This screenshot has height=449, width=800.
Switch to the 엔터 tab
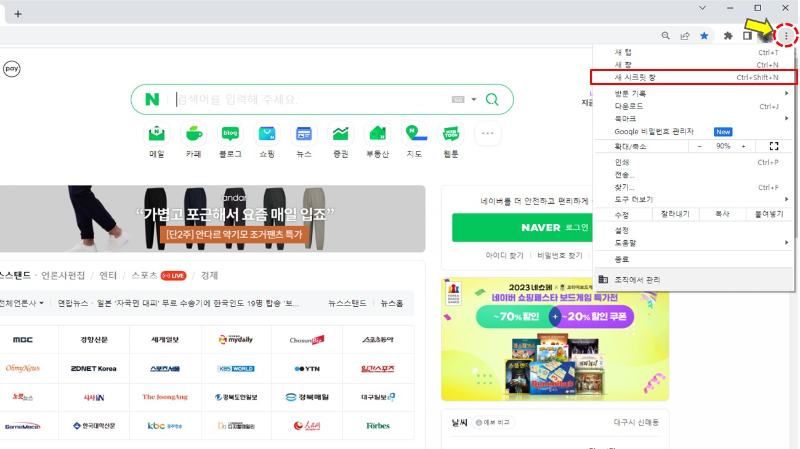click(108, 276)
